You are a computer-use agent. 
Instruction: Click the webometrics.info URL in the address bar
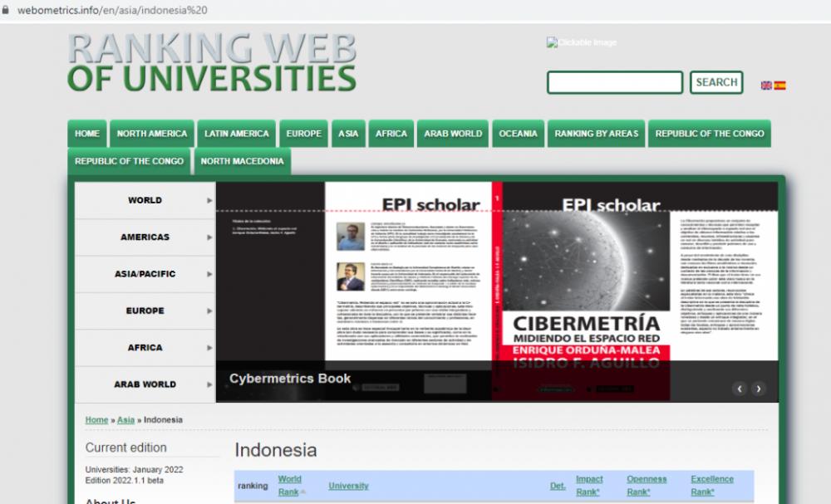tap(112, 10)
